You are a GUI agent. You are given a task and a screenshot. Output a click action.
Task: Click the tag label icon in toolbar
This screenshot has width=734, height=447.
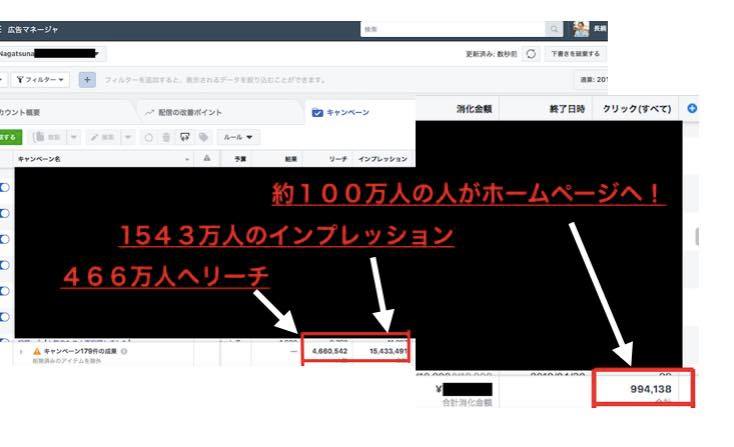tap(203, 137)
